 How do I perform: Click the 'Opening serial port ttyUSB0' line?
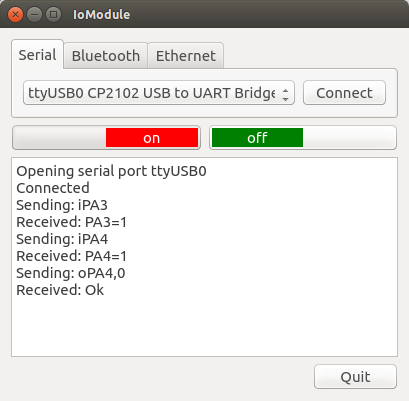pos(111,171)
